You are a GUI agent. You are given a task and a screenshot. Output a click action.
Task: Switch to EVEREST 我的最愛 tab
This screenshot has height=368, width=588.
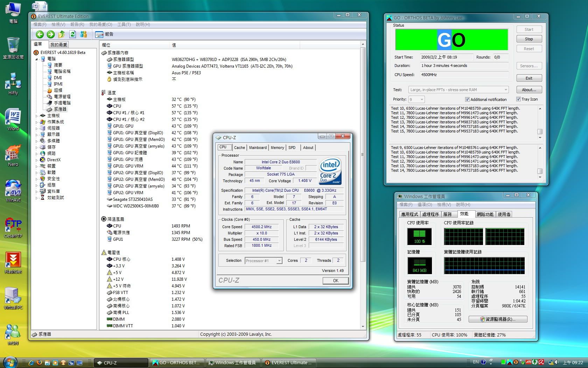58,45
